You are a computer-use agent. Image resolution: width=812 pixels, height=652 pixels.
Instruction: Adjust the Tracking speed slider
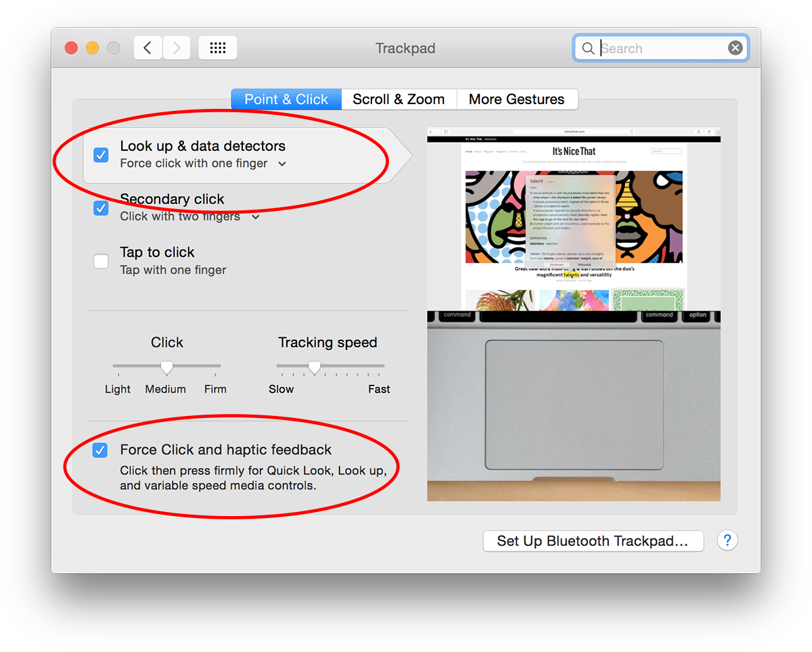point(314,367)
